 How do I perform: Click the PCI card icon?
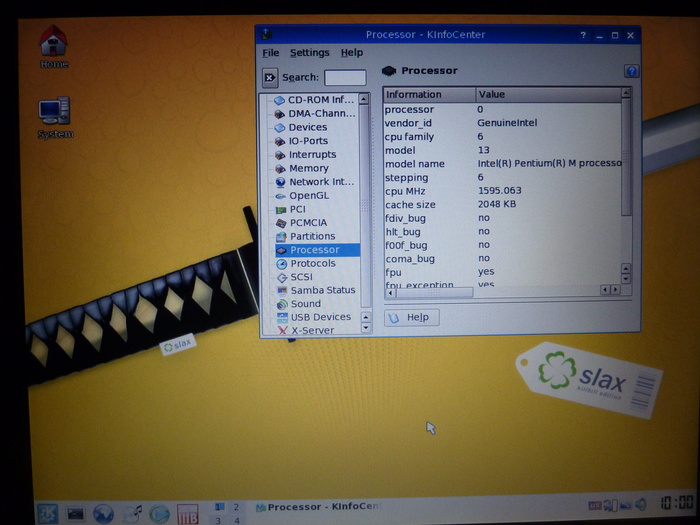click(281, 209)
